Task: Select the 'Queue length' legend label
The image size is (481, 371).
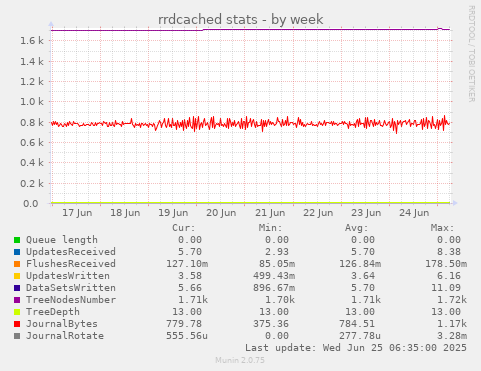Action: (x=62, y=240)
